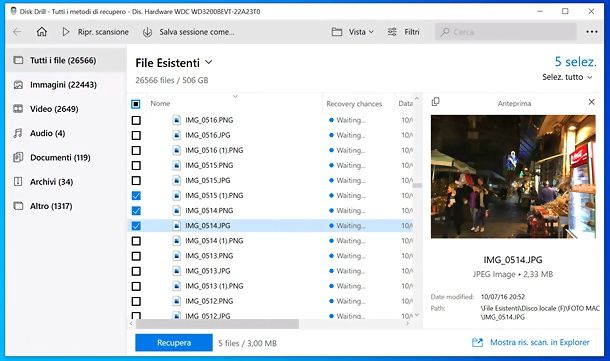Click the file icon of IMG_0513.JPG
Viewport: 610px width, 361px height.
click(x=177, y=271)
